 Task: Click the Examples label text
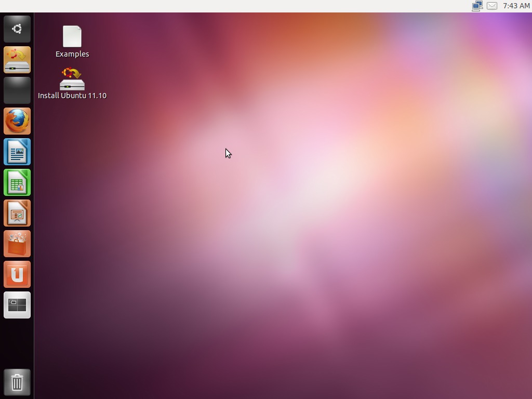72,54
